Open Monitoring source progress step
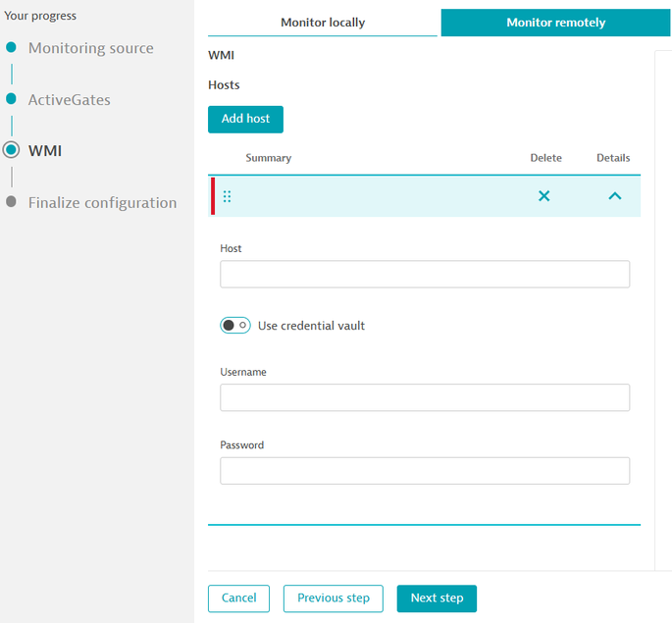672x623 pixels. [90, 48]
